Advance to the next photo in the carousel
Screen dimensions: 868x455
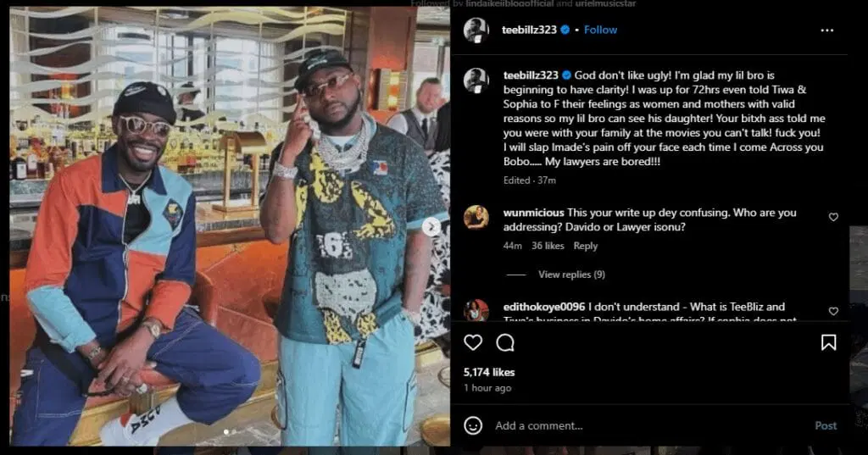point(431,226)
